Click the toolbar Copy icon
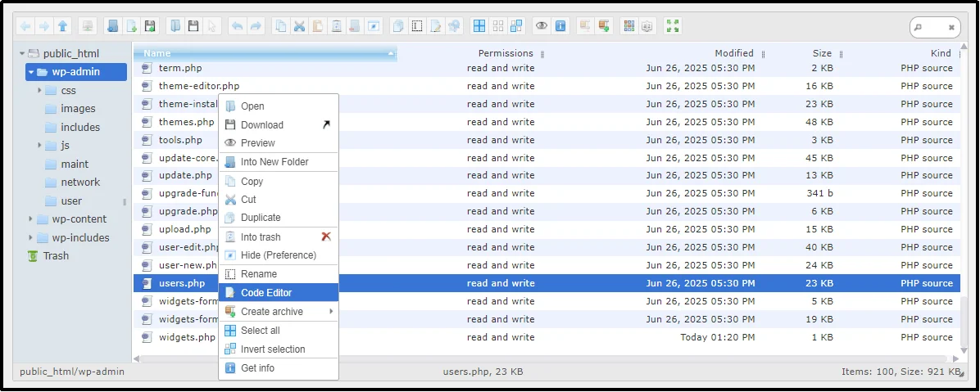 [281, 25]
